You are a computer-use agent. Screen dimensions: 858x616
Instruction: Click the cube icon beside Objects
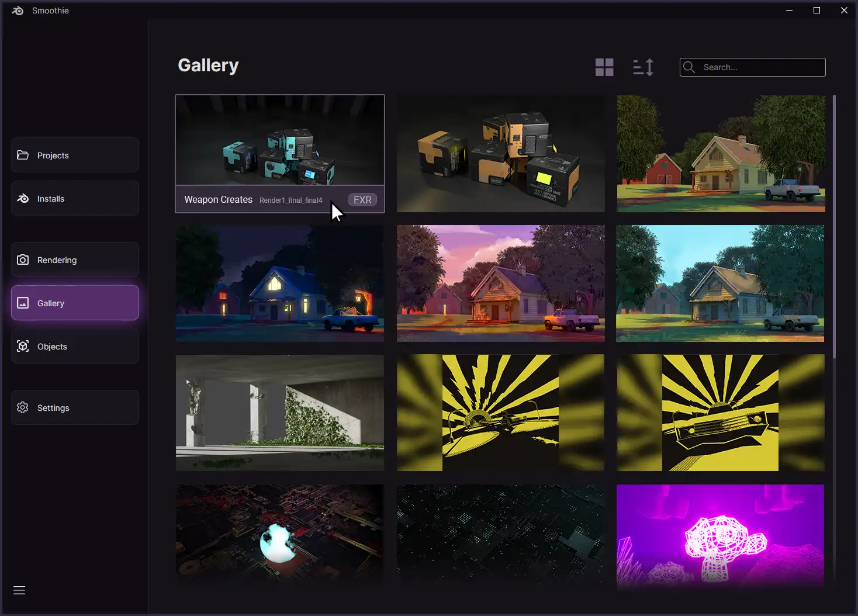click(x=23, y=346)
